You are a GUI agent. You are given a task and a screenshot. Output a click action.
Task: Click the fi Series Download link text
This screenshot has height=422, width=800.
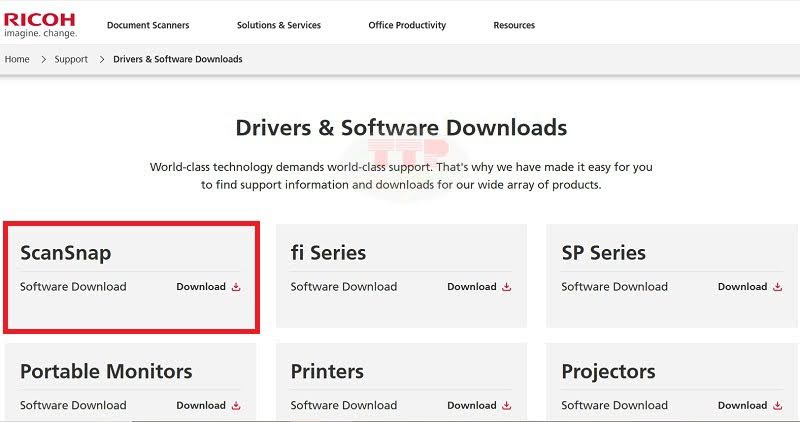(x=471, y=287)
